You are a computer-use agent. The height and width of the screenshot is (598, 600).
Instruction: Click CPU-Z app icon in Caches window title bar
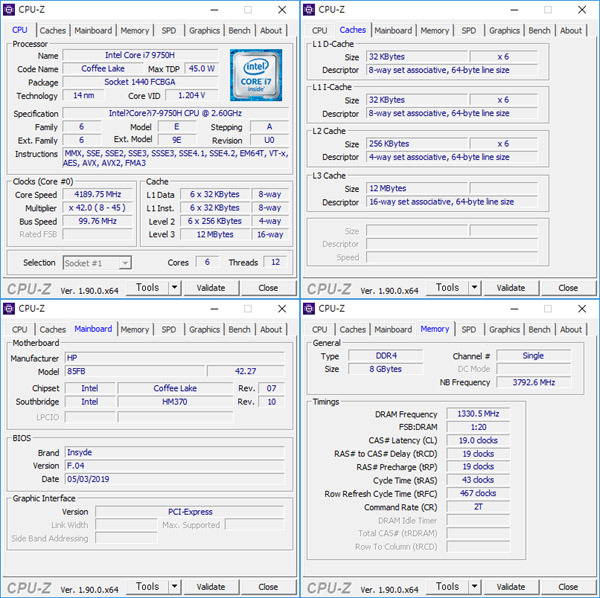point(309,10)
